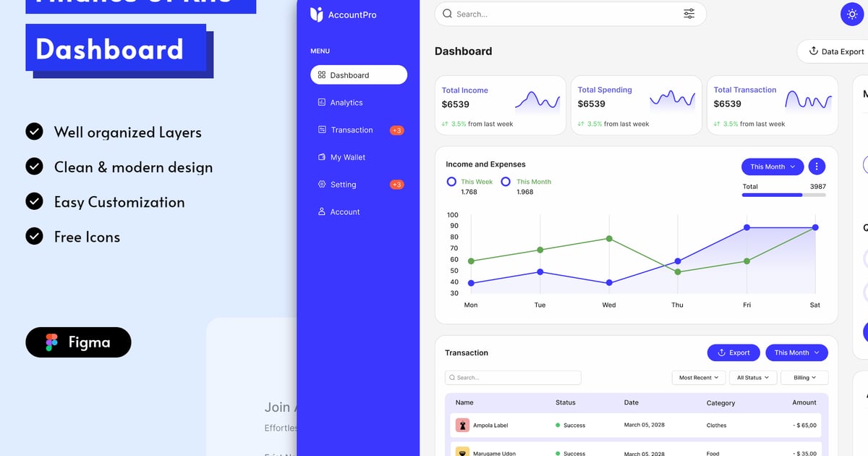Click the Success status for Ampola Label
Viewport: 868px width, 456px height.
click(x=570, y=426)
